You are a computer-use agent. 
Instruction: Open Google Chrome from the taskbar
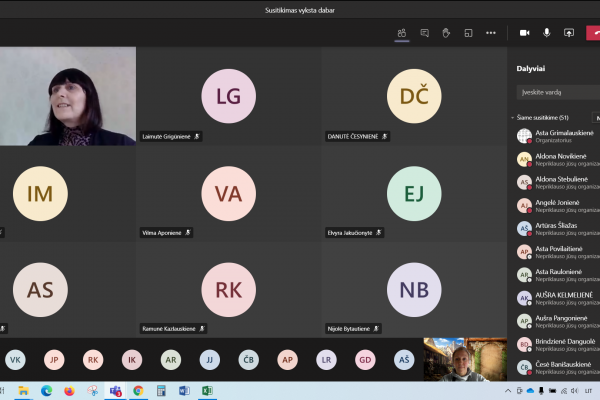(138, 391)
